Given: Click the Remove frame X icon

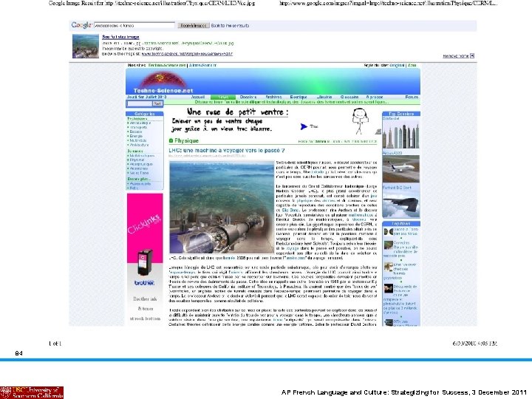Looking at the screenshot, I should click(472, 56).
